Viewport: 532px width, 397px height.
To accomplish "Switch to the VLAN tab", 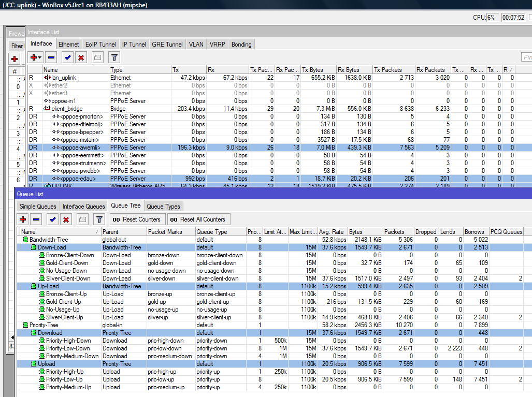I will pyautogui.click(x=196, y=45).
